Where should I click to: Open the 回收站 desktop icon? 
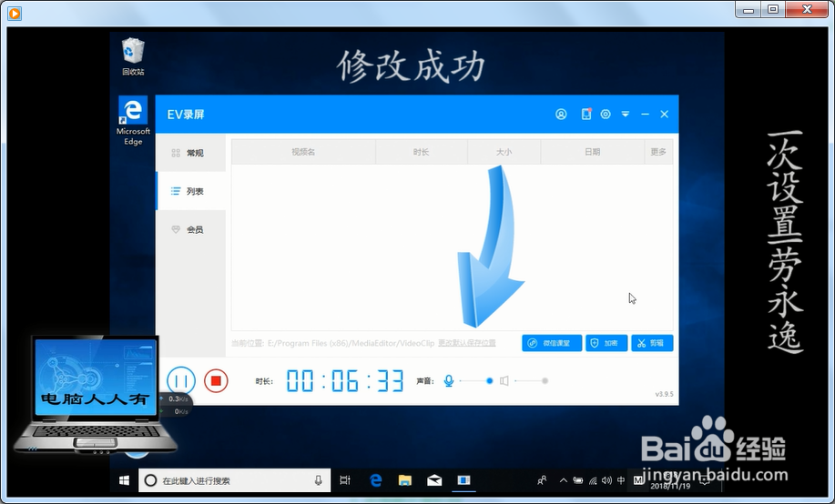tap(133, 56)
